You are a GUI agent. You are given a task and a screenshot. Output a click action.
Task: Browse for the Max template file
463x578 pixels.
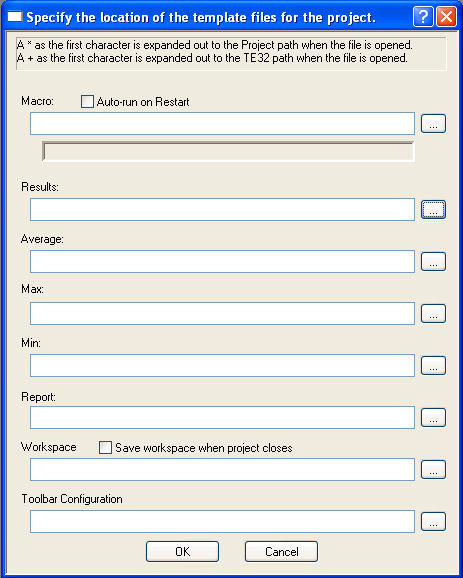click(433, 313)
